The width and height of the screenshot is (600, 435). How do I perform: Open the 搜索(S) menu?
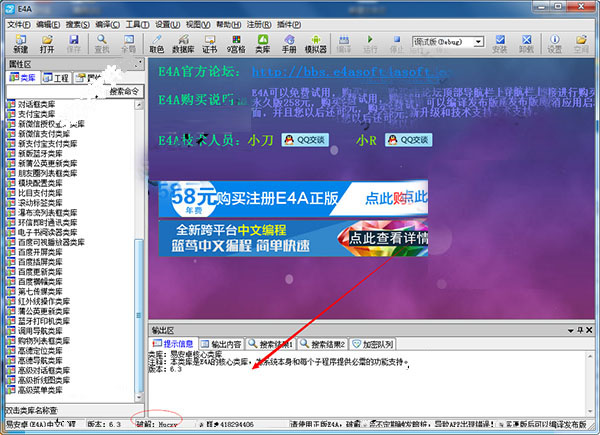[x=77, y=24]
